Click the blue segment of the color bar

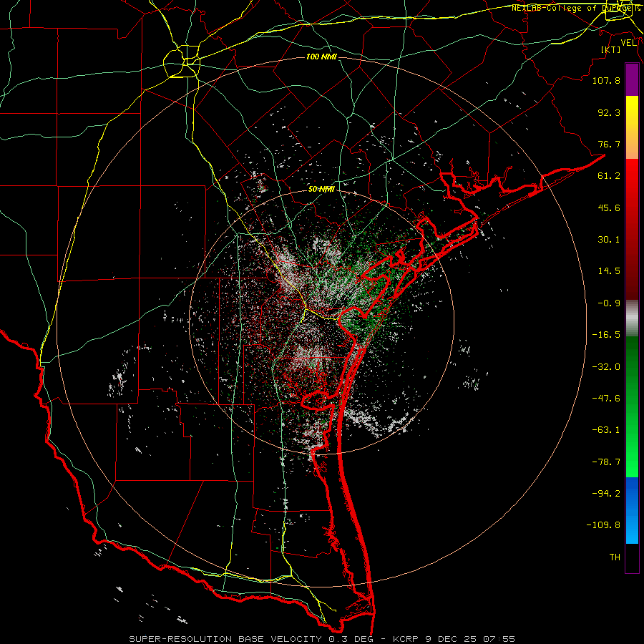(x=632, y=510)
